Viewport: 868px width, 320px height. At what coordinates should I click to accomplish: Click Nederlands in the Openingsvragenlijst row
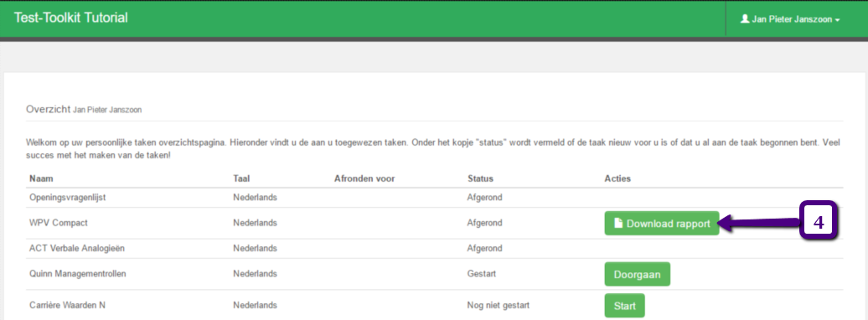256,197
